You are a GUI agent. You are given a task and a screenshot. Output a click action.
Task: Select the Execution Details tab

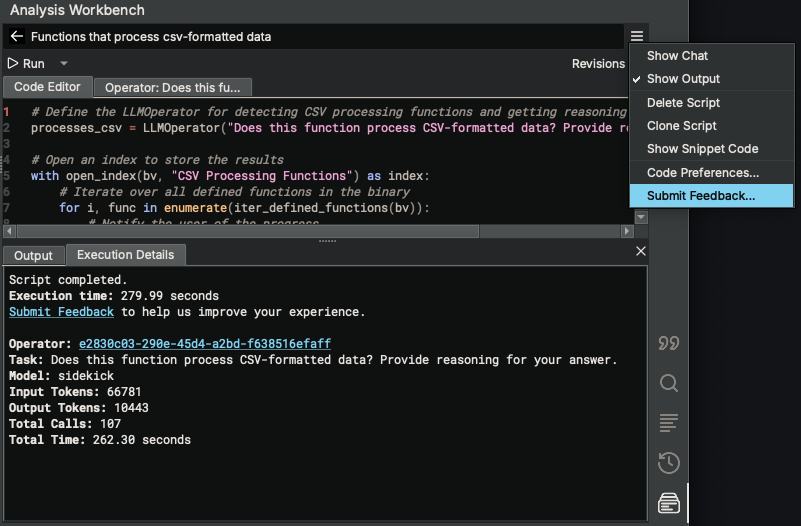tap(126, 254)
